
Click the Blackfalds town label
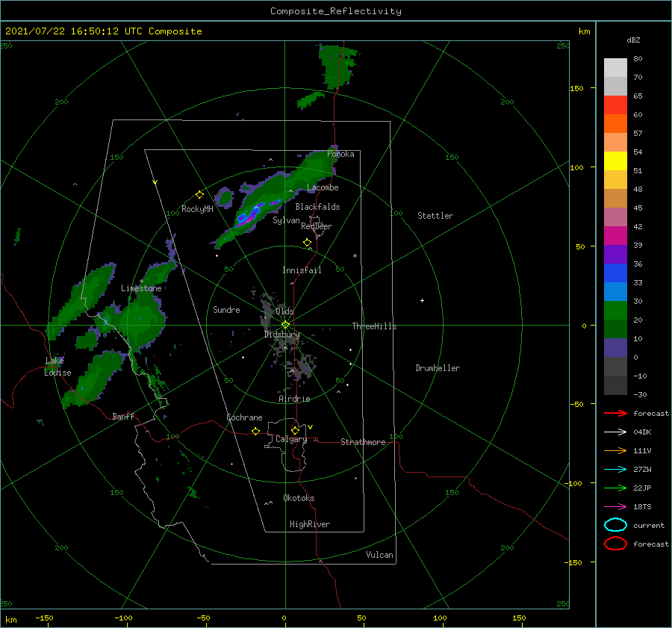[x=317, y=207]
